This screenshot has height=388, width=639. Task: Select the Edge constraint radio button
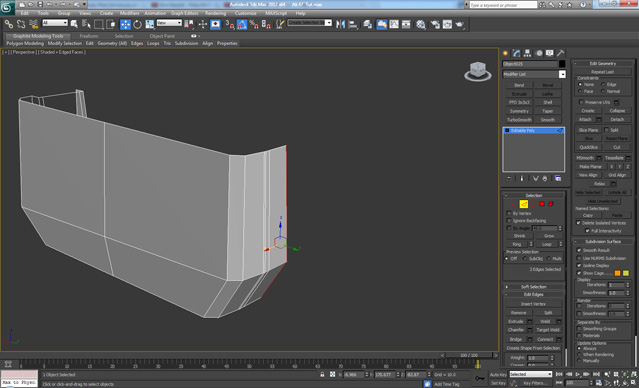click(x=603, y=84)
